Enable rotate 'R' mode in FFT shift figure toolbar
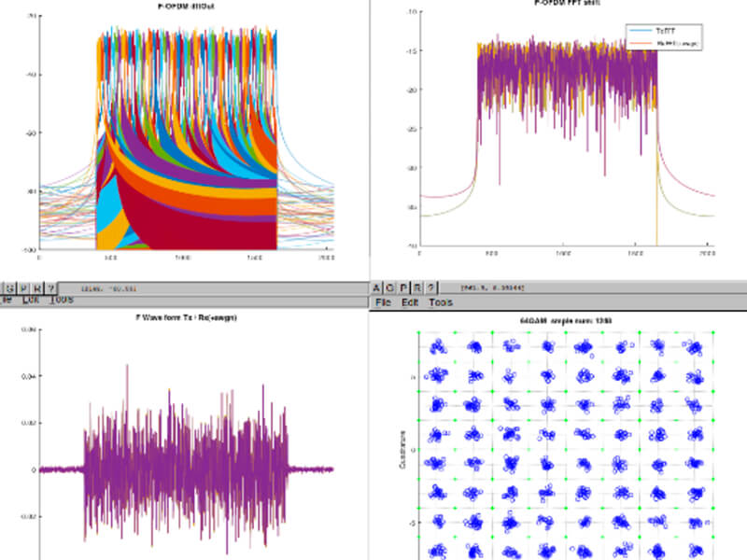The height and width of the screenshot is (560, 747). 418,288
